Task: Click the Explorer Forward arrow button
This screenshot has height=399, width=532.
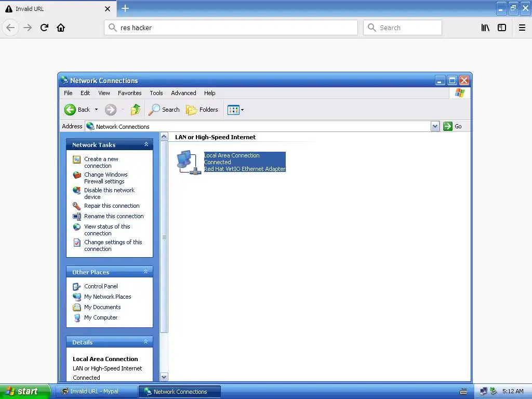Action: [111, 110]
